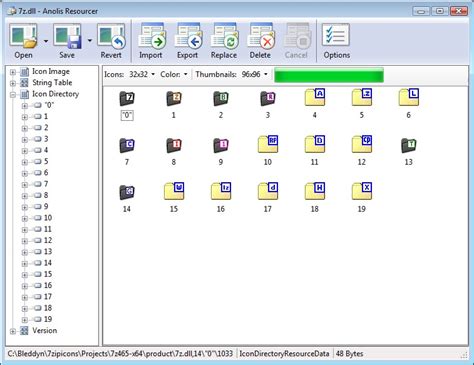Select dark folder icon 7 with C badge
Viewport: 474px width, 365px height.
(x=127, y=145)
